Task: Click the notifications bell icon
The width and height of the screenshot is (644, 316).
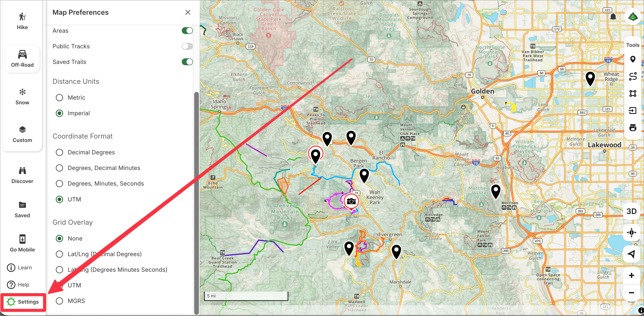Action: 613,17
